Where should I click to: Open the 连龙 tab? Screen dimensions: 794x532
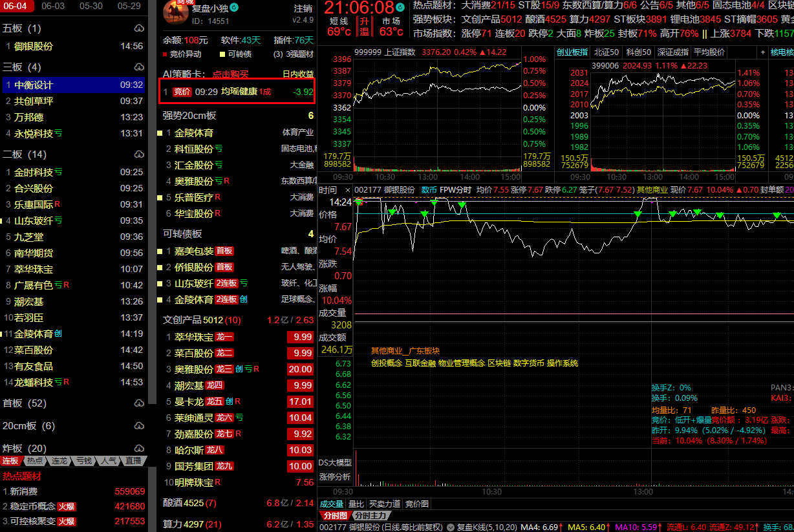coord(59,461)
